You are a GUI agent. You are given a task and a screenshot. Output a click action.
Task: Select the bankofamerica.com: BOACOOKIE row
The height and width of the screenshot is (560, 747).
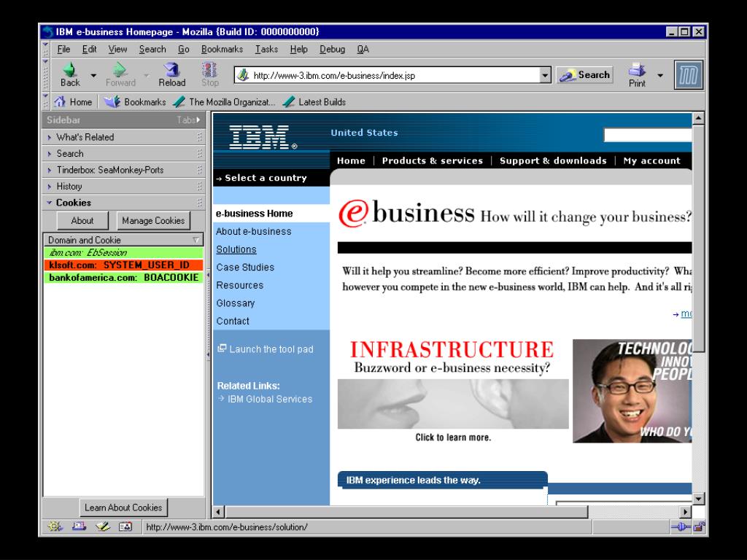click(123, 277)
